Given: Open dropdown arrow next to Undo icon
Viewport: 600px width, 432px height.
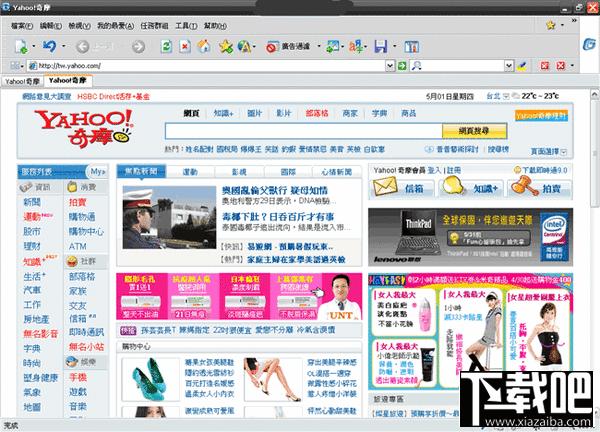Looking at the screenshot, I should [64, 46].
